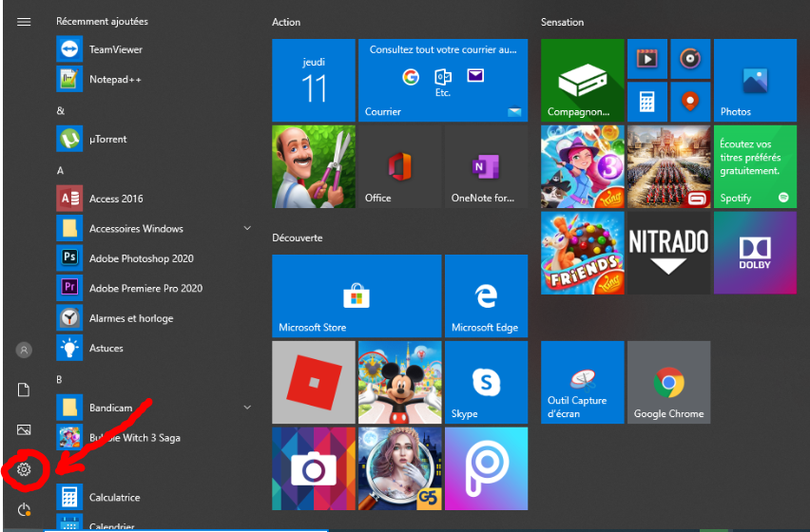Launch the Google Chrome tile
The width and height of the screenshot is (810, 532).
[668, 382]
